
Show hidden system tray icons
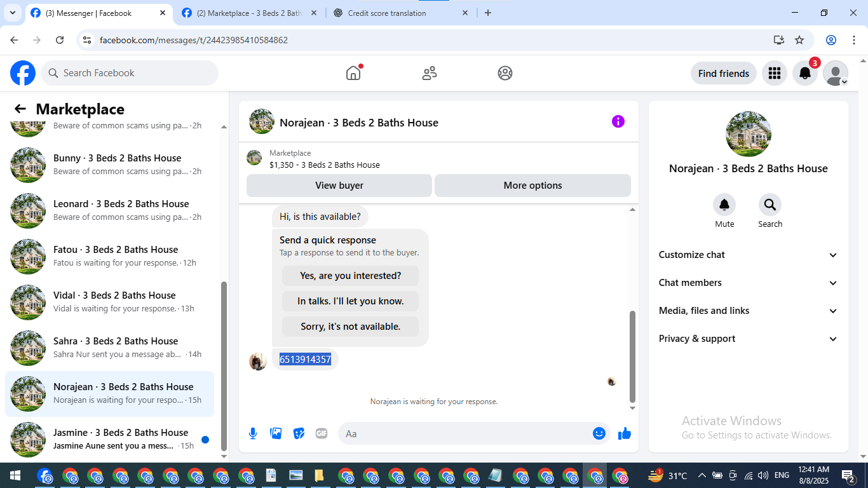[702, 475]
